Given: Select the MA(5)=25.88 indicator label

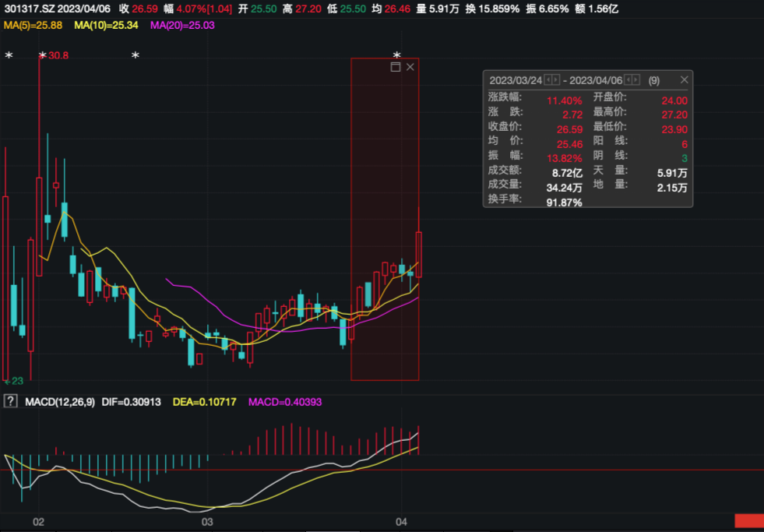Looking at the screenshot, I should (x=33, y=25).
